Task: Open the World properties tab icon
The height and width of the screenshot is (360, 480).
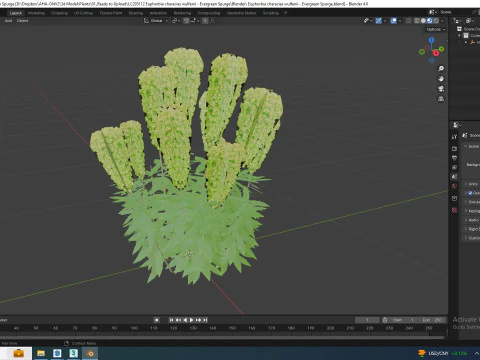Action: coord(454,186)
